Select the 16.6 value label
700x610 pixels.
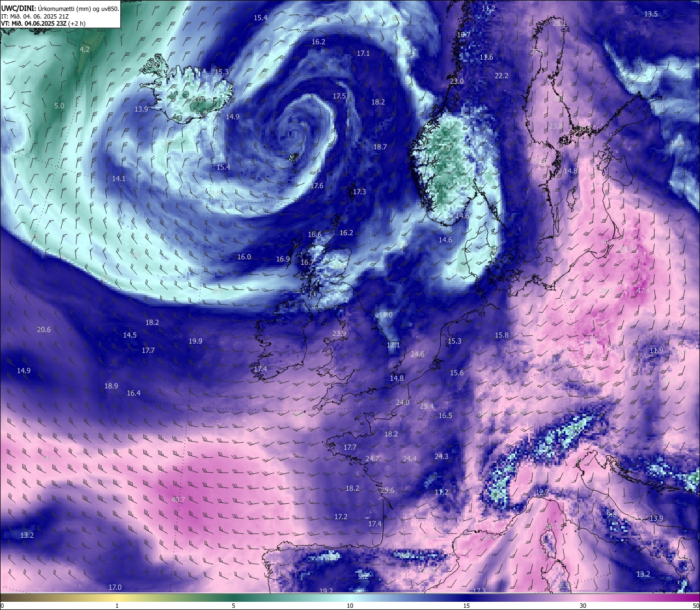314,234
